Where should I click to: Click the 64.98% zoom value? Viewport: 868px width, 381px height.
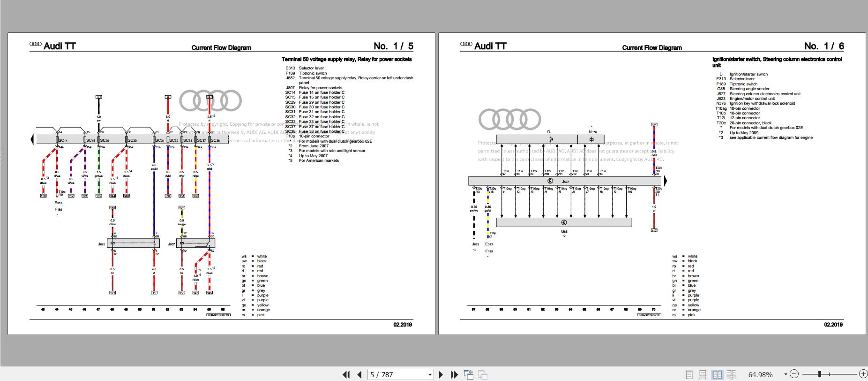tap(760, 374)
